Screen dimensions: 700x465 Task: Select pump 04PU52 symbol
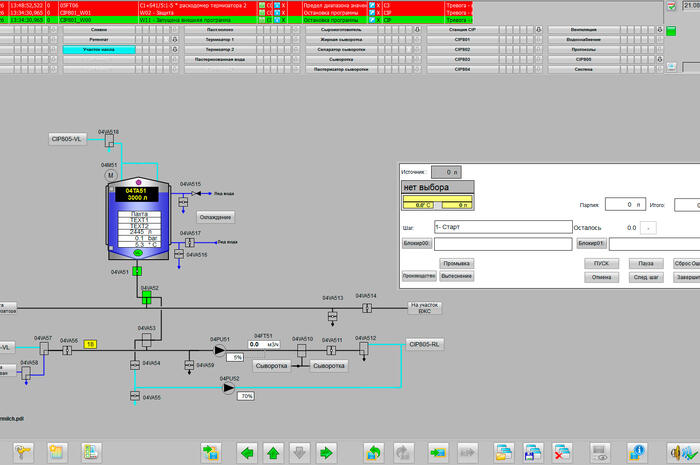[x=229, y=388]
